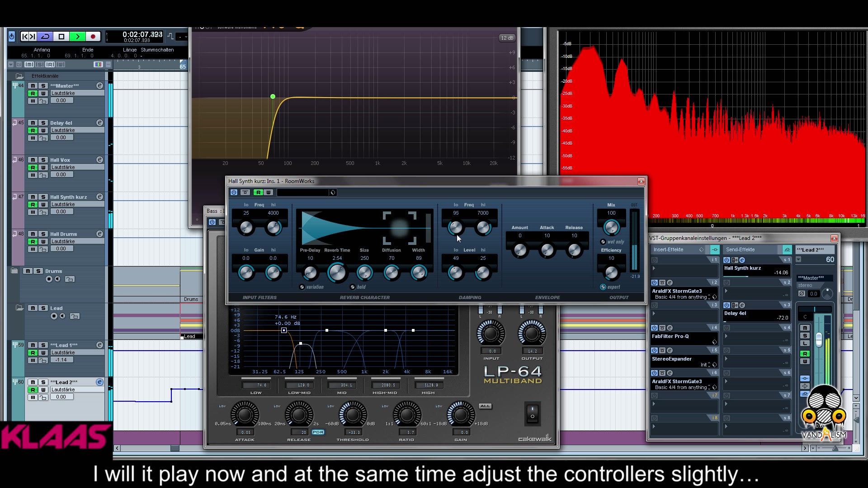This screenshot has height=488, width=868.
Task: Click the Reverb Time knob in RoomWorks
Action: 337,272
